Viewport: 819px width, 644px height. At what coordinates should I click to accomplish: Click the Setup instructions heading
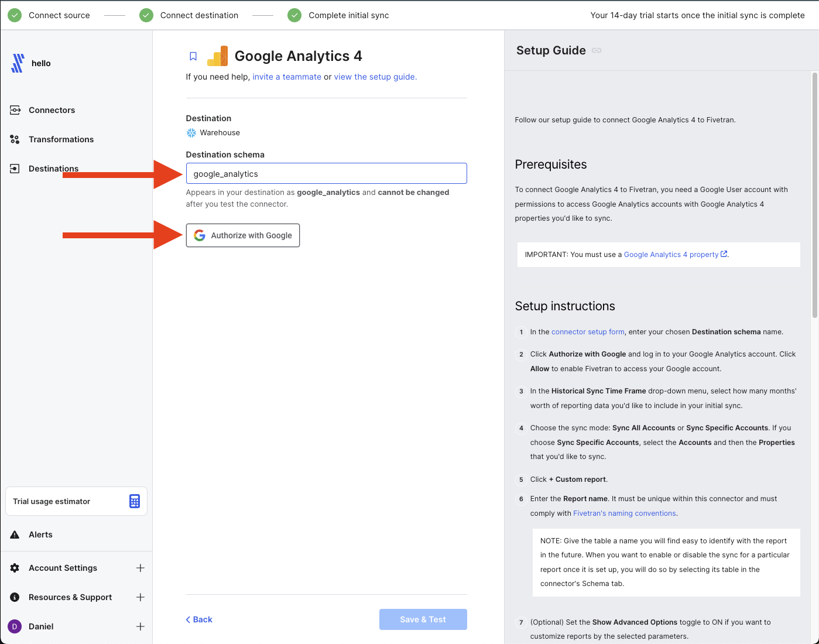pyautogui.click(x=565, y=306)
